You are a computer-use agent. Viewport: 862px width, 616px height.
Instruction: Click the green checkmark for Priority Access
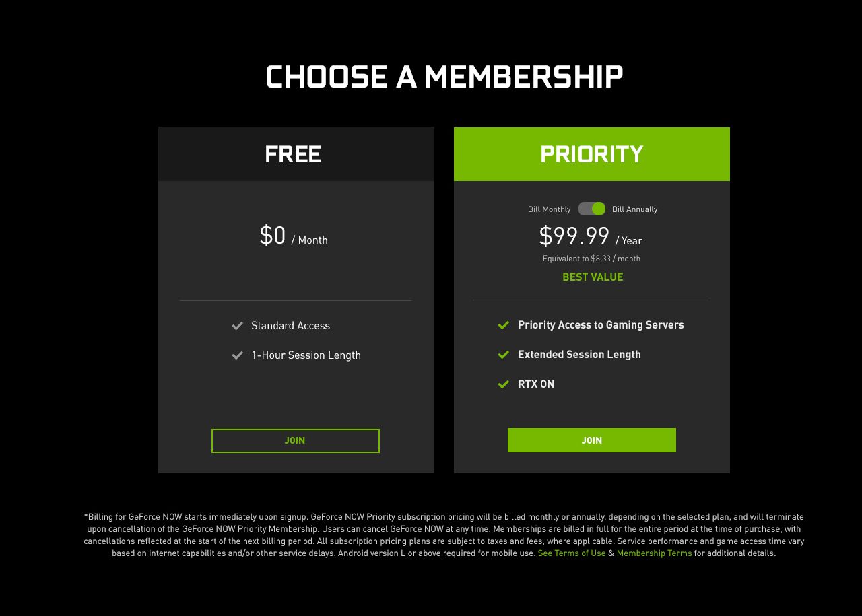click(x=503, y=325)
